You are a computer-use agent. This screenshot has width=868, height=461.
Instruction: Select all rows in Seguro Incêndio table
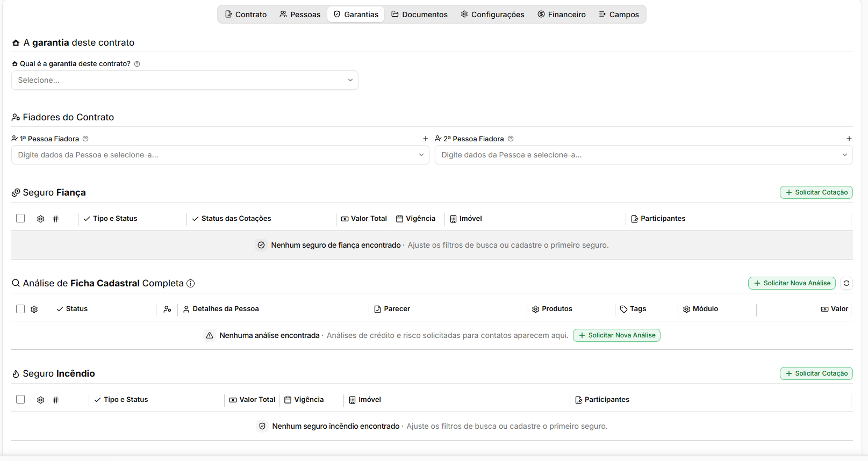coord(20,399)
